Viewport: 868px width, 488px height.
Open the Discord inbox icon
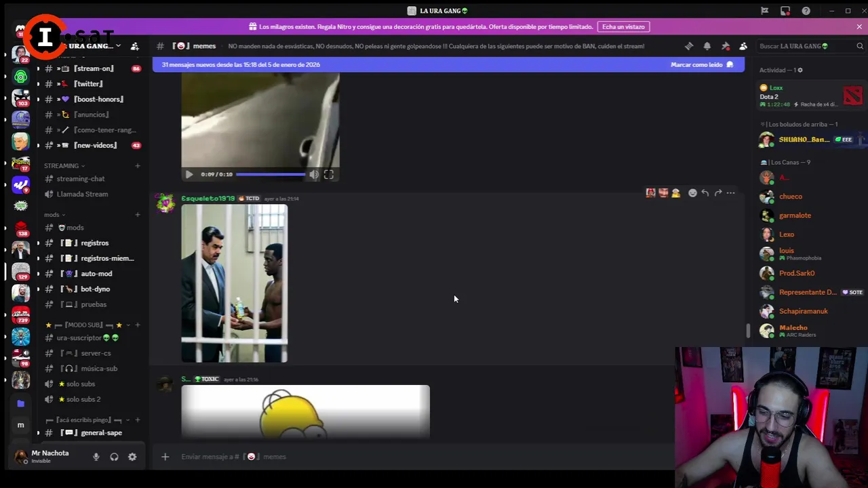(785, 11)
